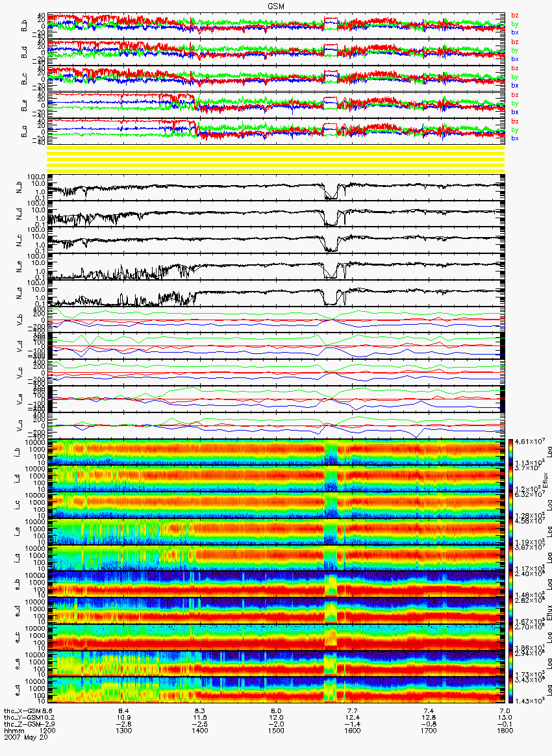Select the 1700 time tick label
The height and width of the screenshot is (756, 552).
point(429,731)
